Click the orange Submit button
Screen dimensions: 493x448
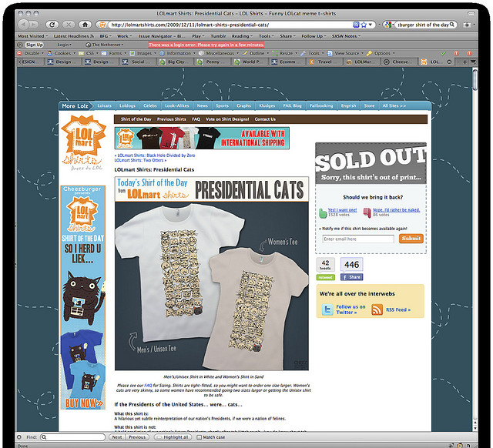click(411, 239)
